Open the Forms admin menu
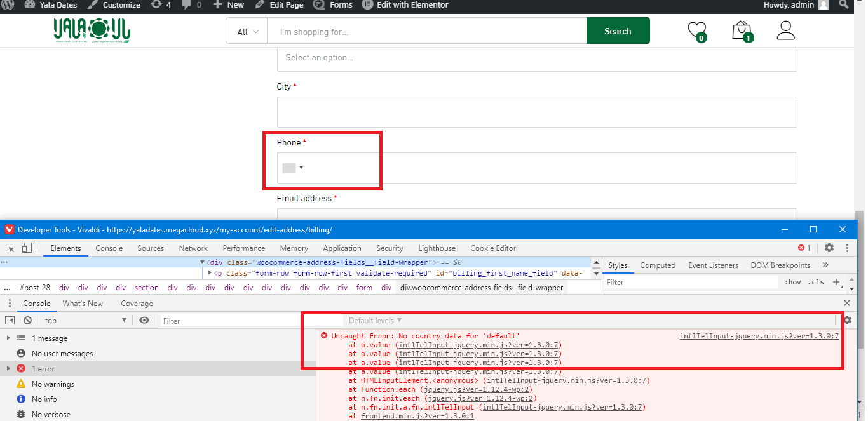Viewport: 868px width, 421px height. (333, 4)
